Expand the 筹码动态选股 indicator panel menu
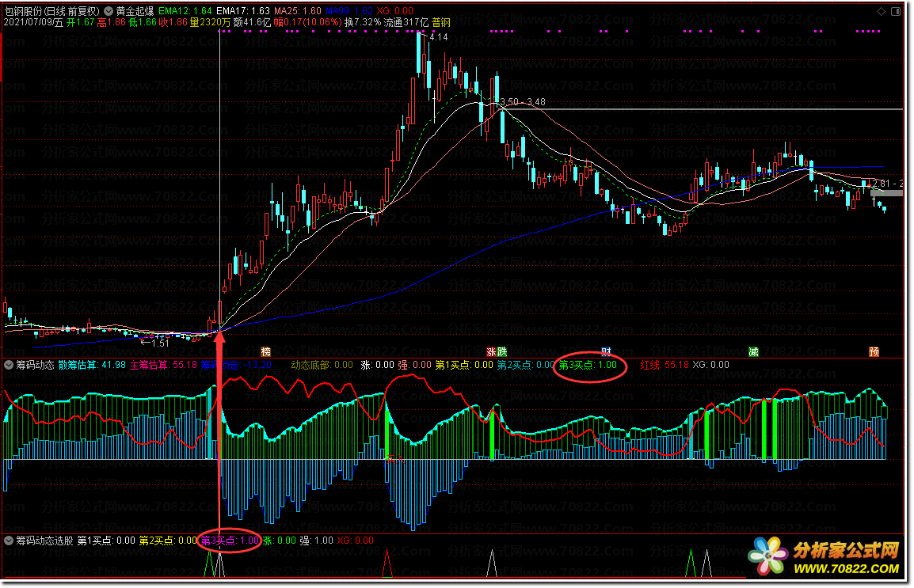The height and width of the screenshot is (588, 914). pos(9,541)
